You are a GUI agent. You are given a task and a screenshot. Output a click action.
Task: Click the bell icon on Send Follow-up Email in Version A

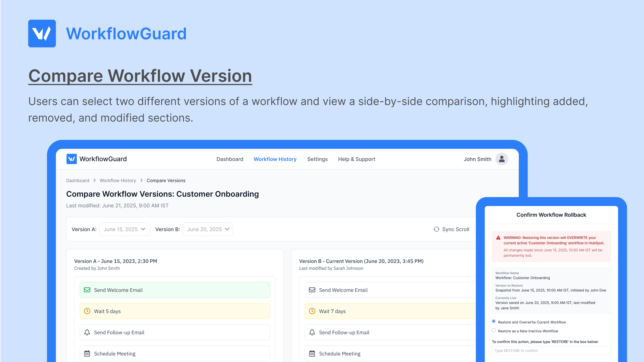click(87, 332)
